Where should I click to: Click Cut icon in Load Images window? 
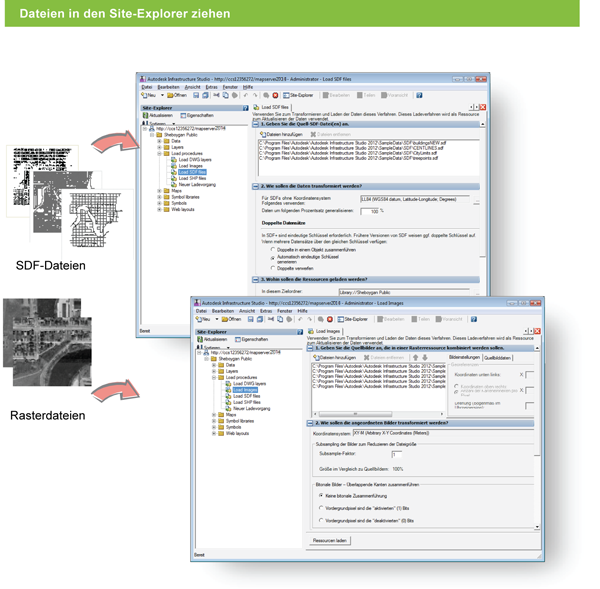point(271,319)
